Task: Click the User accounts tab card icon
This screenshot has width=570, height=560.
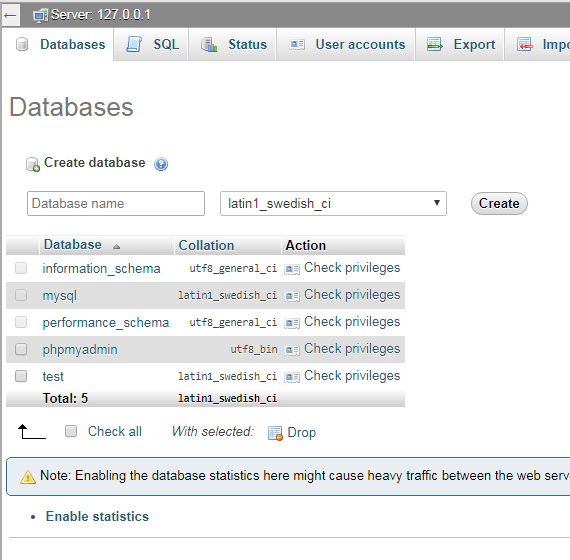Action: (x=297, y=45)
